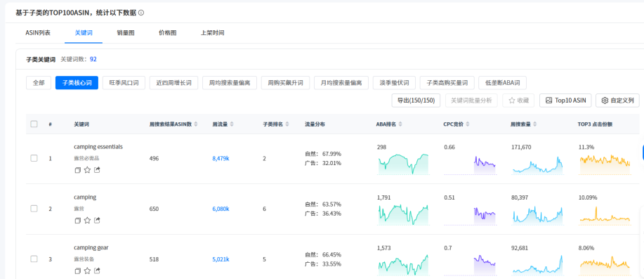Viewport: 644px width, 279px height.
Task: Click 自然: 67.99% traffic value
Action: [x=323, y=154]
